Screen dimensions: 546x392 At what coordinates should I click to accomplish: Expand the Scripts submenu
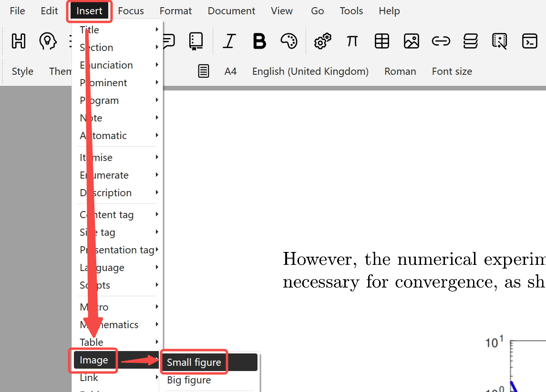118,285
